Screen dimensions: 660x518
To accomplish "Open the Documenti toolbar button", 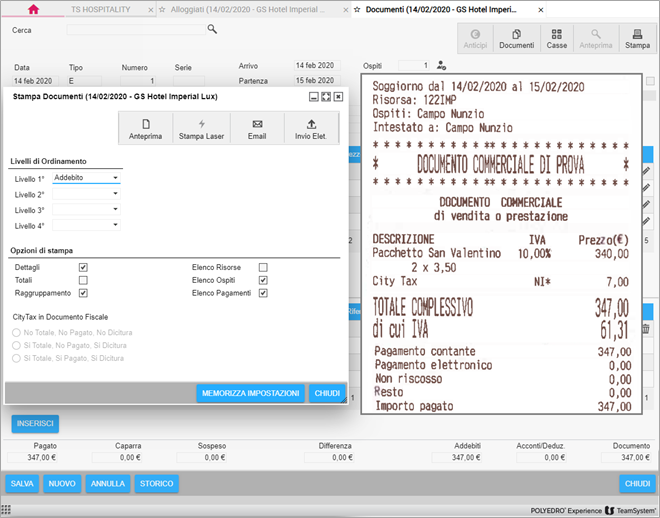I will (x=516, y=39).
